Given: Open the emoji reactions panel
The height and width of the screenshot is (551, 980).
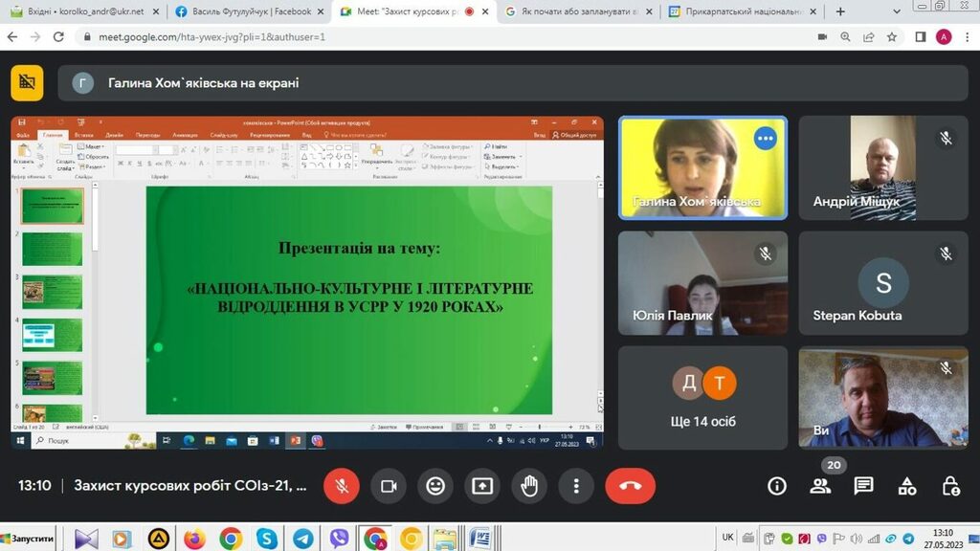Looking at the screenshot, I should (435, 486).
